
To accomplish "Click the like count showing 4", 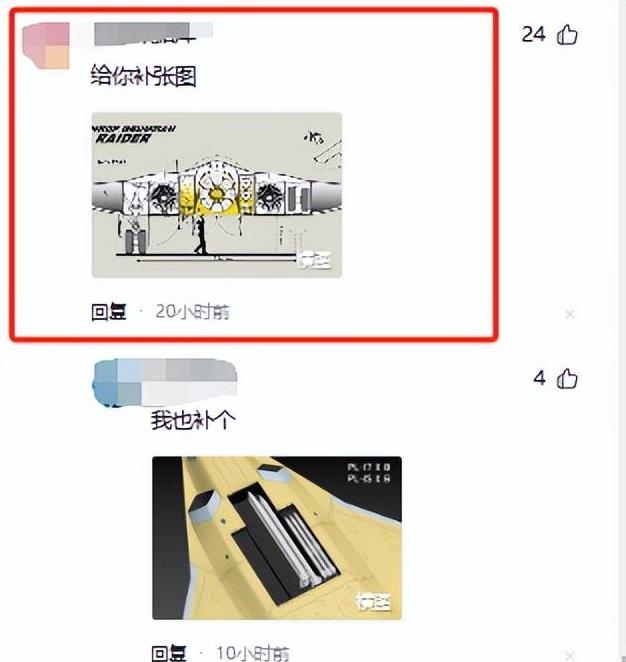I will 539,378.
